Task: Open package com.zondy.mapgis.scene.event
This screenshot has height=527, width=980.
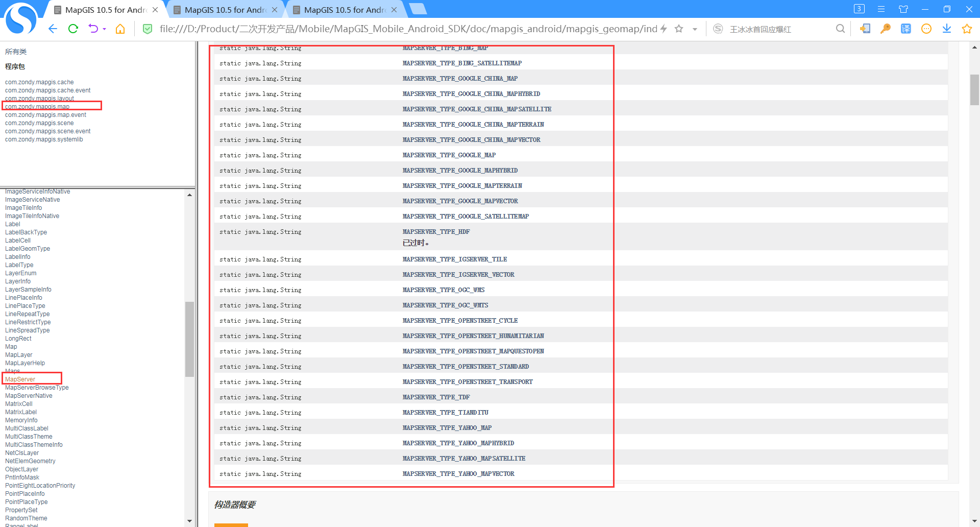Action: (x=48, y=131)
